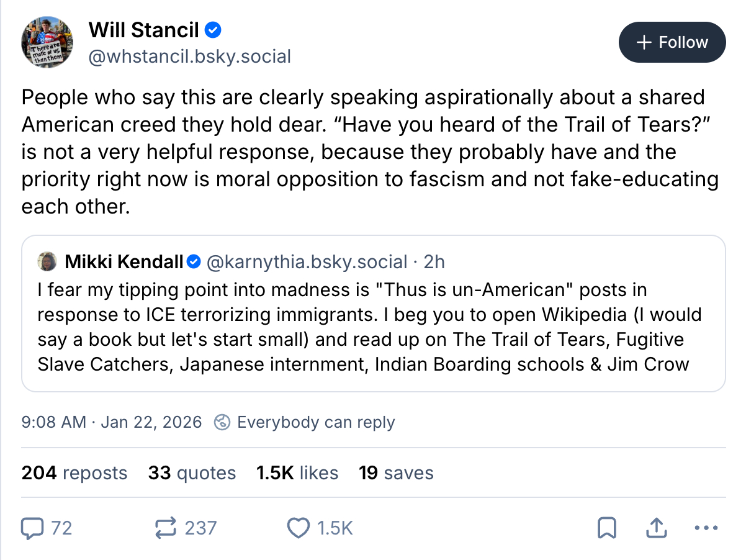Viewport: 746px width, 560px height.
Task: Open the @whstancil.bsky.social handle link
Action: 190,57
